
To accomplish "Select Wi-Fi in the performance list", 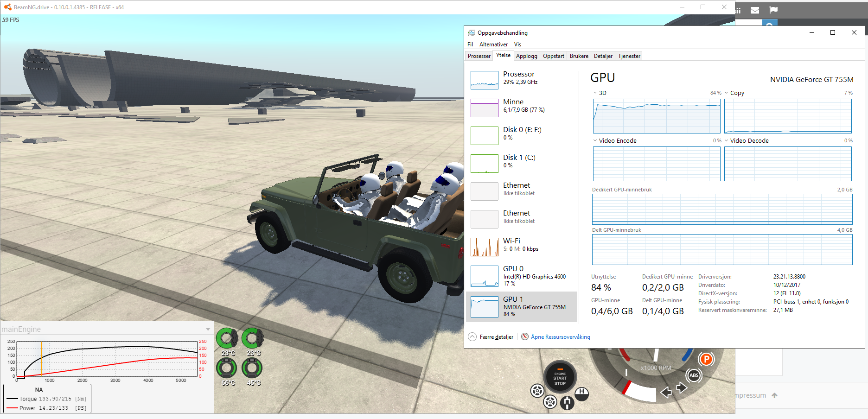I will [x=522, y=247].
